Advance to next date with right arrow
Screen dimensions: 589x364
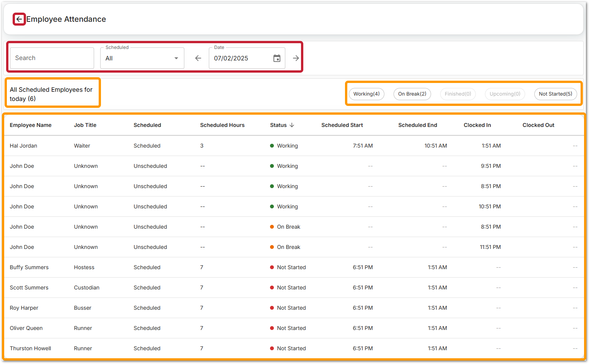point(296,58)
